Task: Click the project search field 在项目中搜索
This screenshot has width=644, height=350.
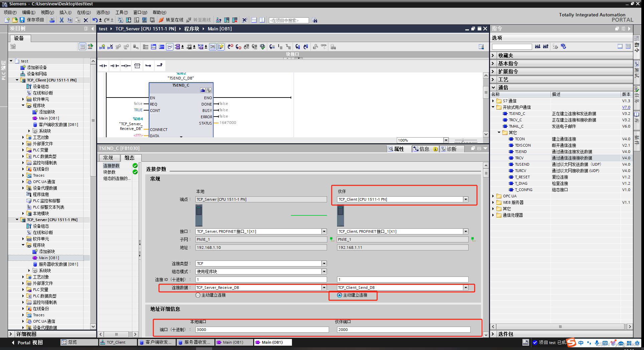Action: [x=289, y=20]
